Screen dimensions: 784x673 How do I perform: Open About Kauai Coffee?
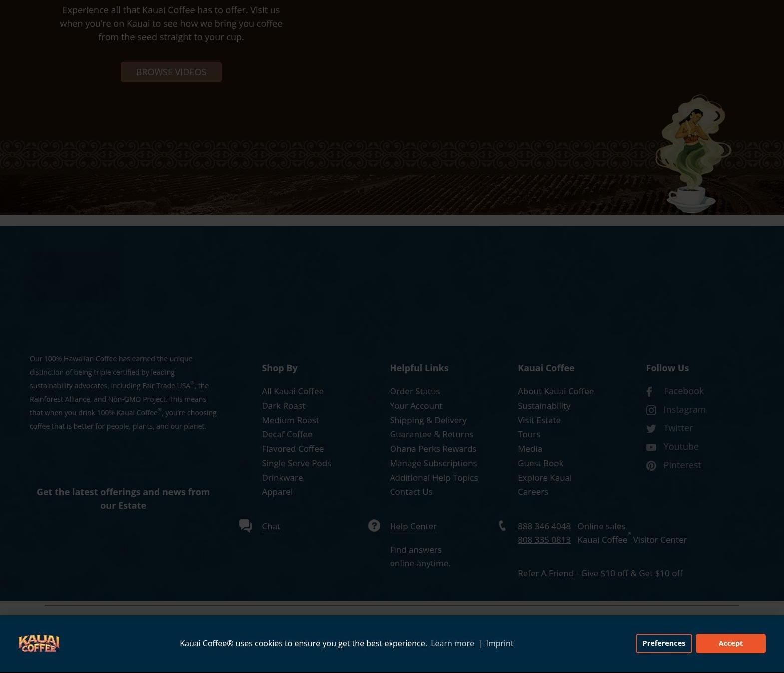click(556, 391)
